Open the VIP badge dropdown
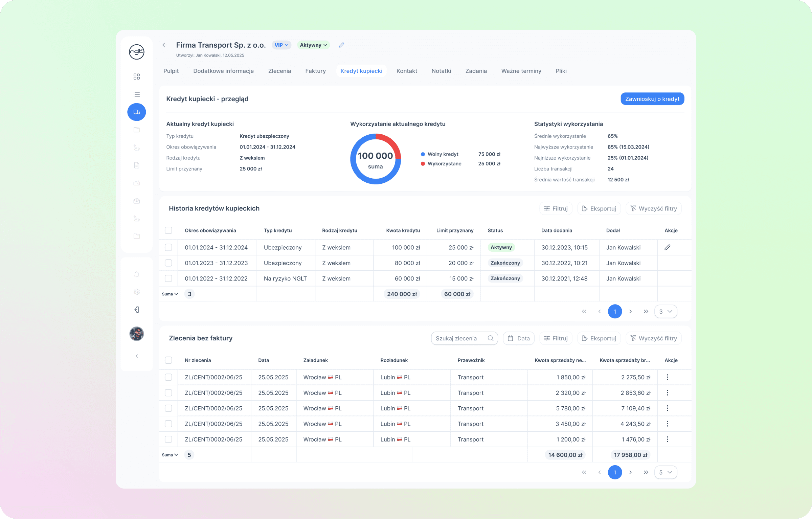 point(281,45)
